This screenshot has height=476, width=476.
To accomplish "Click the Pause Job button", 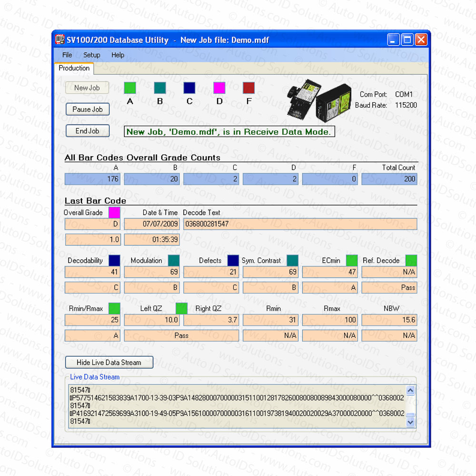I will pos(88,109).
